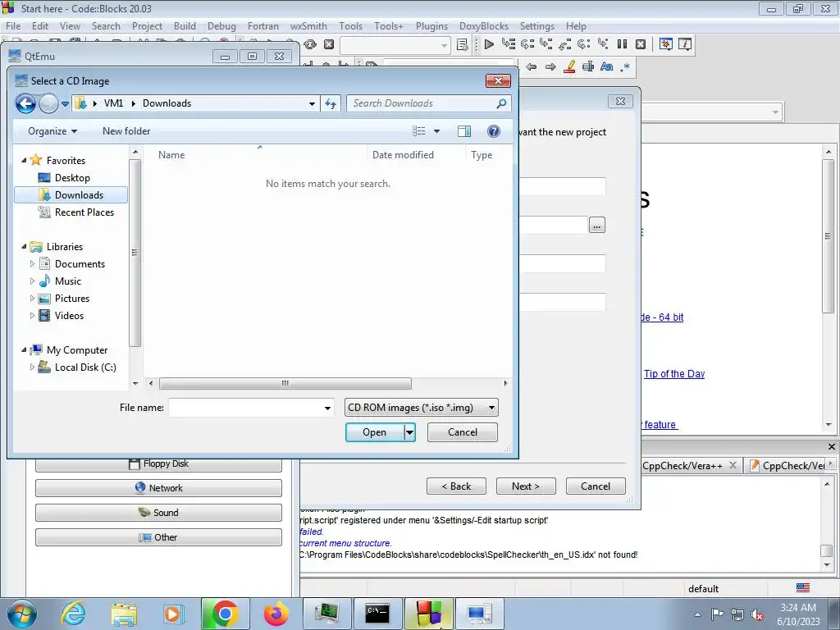Image resolution: width=840 pixels, height=630 pixels.
Task: Expand the Pictures library
Action: click(32, 299)
